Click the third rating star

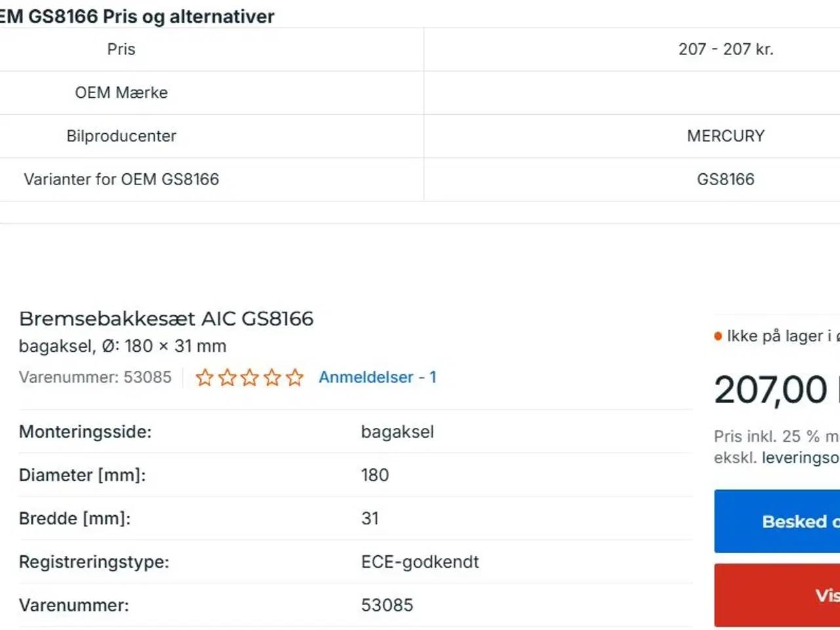250,377
